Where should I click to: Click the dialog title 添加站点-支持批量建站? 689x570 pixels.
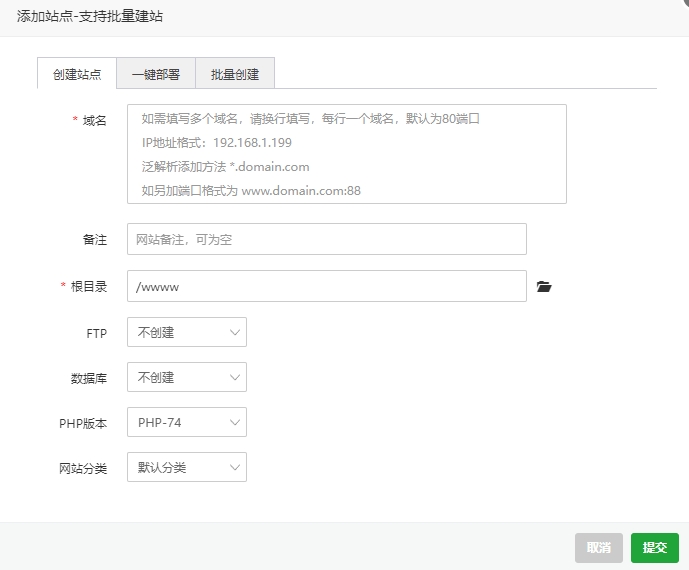coord(90,17)
